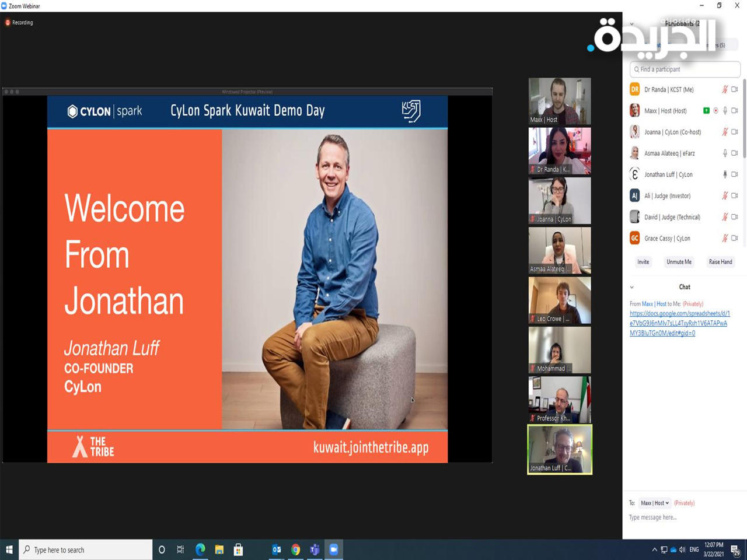Collapse the Chat panel chevron
Screen dimensions: 747x560
(631, 287)
